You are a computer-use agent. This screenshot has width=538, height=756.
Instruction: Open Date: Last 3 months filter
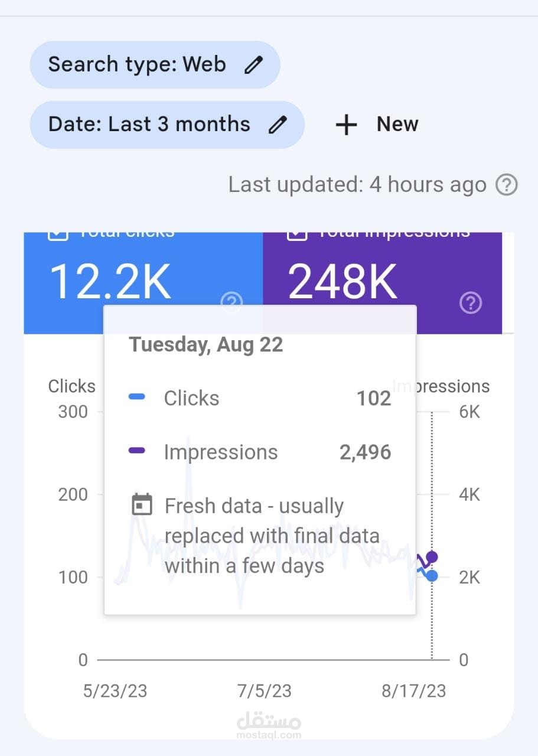click(167, 124)
